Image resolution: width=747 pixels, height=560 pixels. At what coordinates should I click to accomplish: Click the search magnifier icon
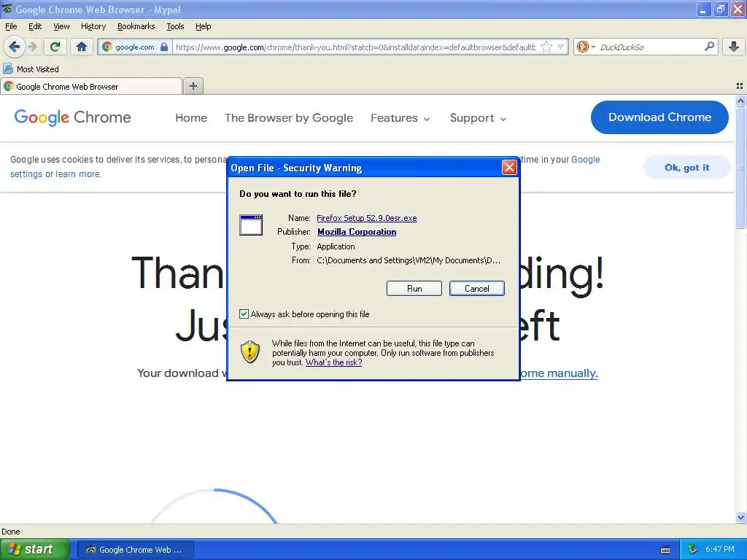709,46
